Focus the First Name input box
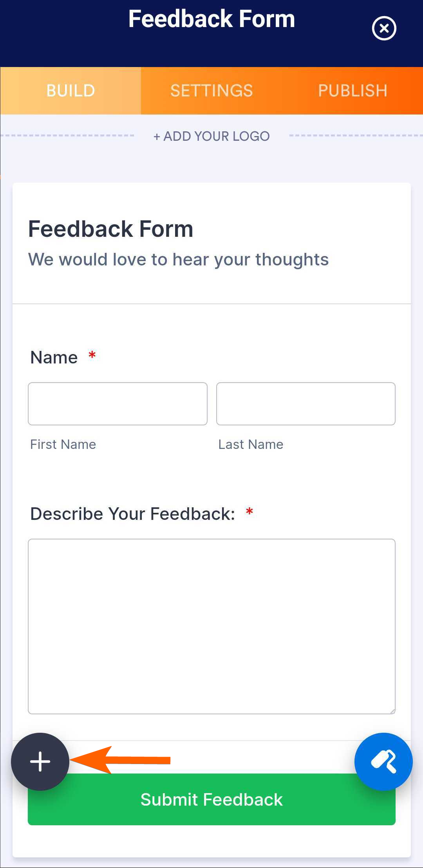This screenshot has height=868, width=423. [x=117, y=404]
